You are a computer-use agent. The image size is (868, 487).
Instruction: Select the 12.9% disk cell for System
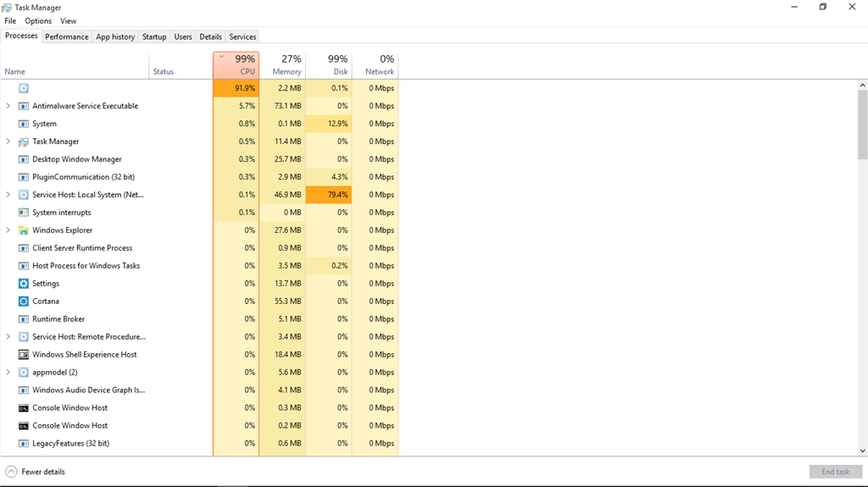pos(329,124)
